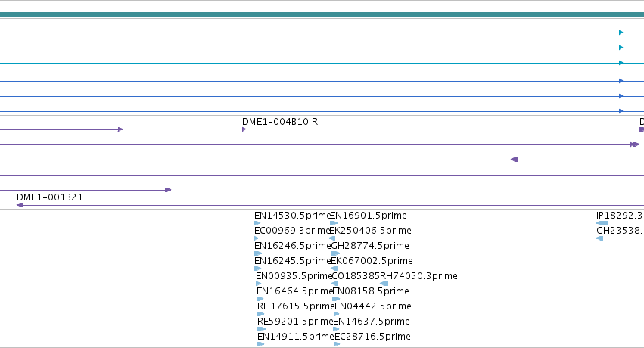The image size is (644, 348).
Task: Click the RE59201.5prime label
Action: click(x=295, y=322)
